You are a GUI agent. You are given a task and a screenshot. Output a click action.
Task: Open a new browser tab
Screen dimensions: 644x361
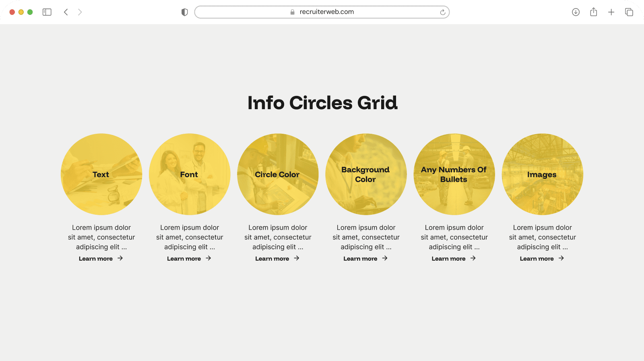coord(611,12)
